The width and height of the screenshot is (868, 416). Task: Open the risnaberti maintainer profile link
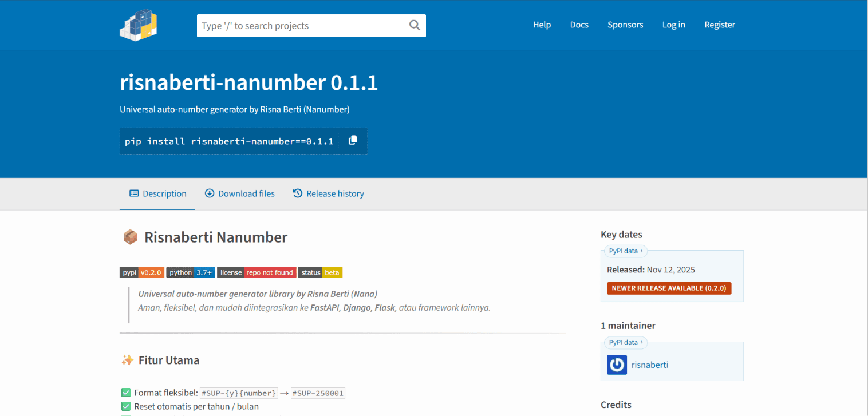(650, 365)
